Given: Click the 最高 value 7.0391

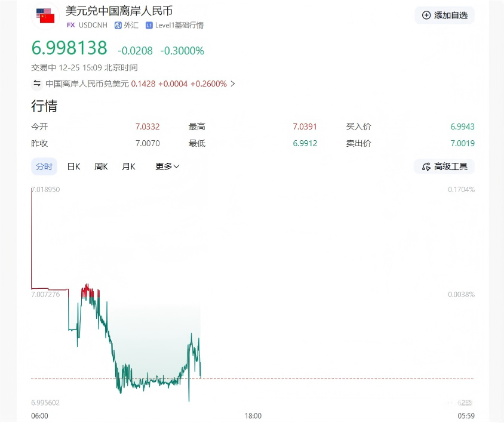Looking at the screenshot, I should click(305, 126).
